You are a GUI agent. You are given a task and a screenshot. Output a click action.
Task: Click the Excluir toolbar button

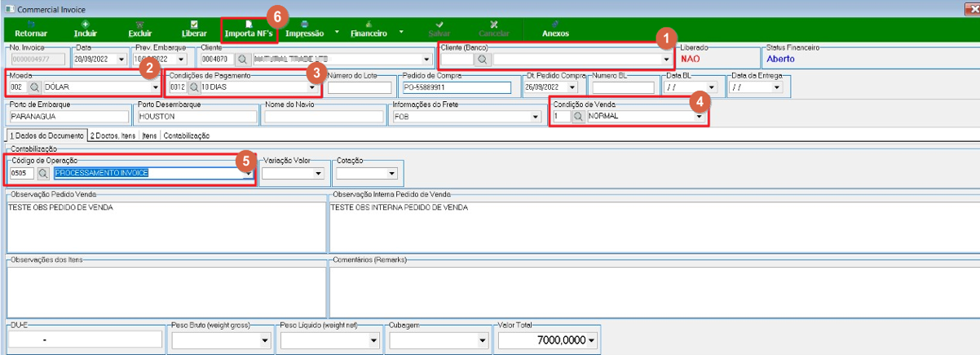coord(139,29)
